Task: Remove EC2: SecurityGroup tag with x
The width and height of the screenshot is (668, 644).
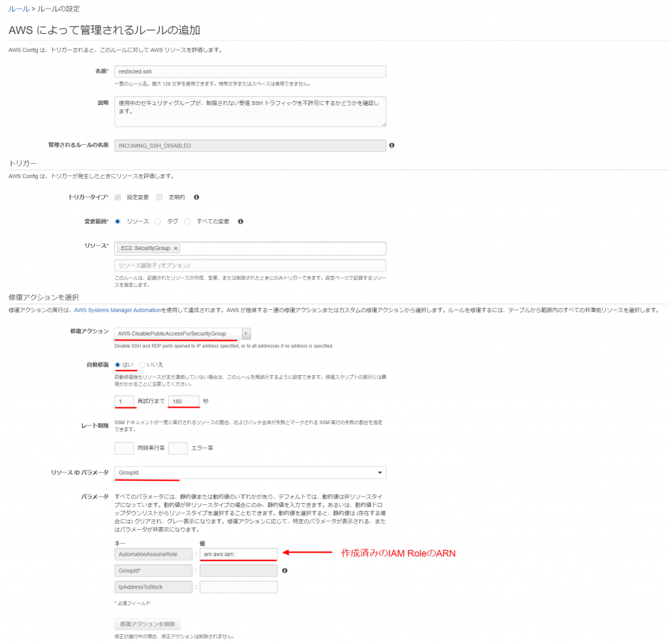Action: pyautogui.click(x=175, y=249)
